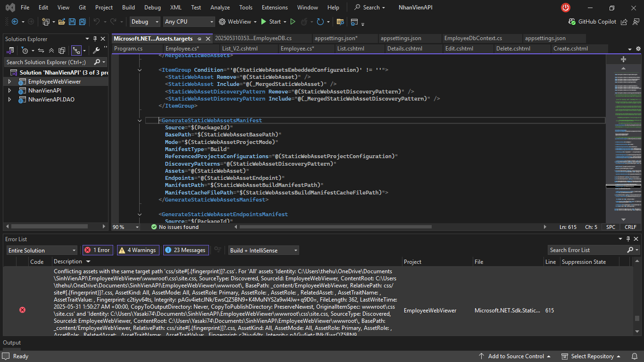Click the Open File folder icon
644x362 pixels.
click(x=62, y=22)
